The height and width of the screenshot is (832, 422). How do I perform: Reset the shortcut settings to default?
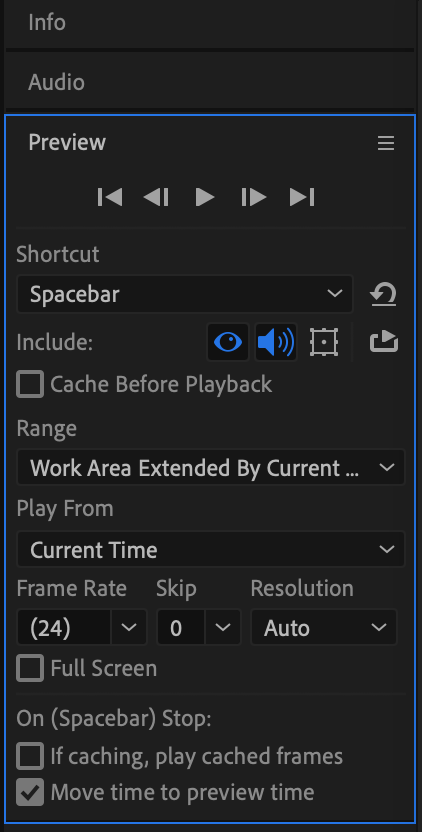383,294
